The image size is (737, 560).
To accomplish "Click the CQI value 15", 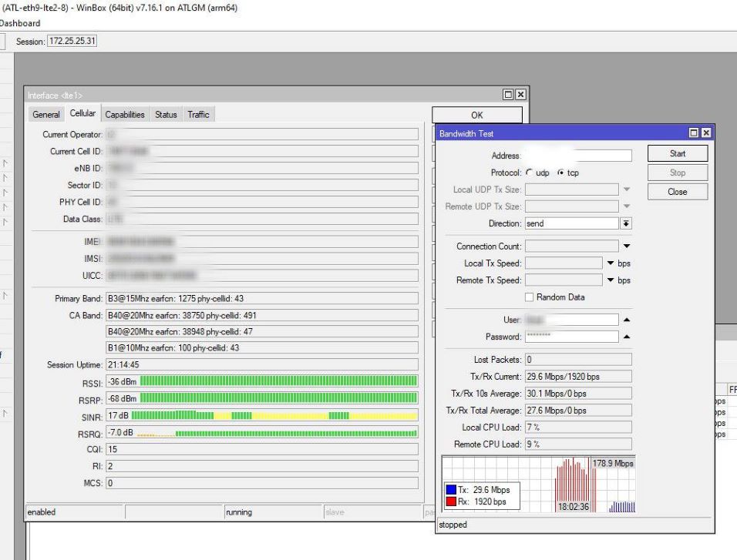I will (262, 449).
